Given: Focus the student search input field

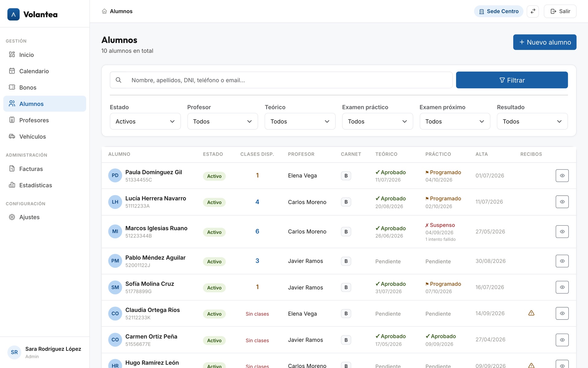Looking at the screenshot, I should pyautogui.click(x=281, y=80).
